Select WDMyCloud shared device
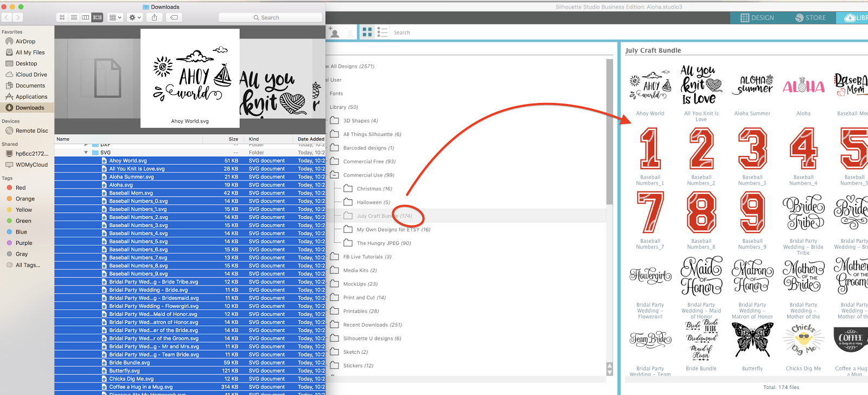 [x=31, y=165]
